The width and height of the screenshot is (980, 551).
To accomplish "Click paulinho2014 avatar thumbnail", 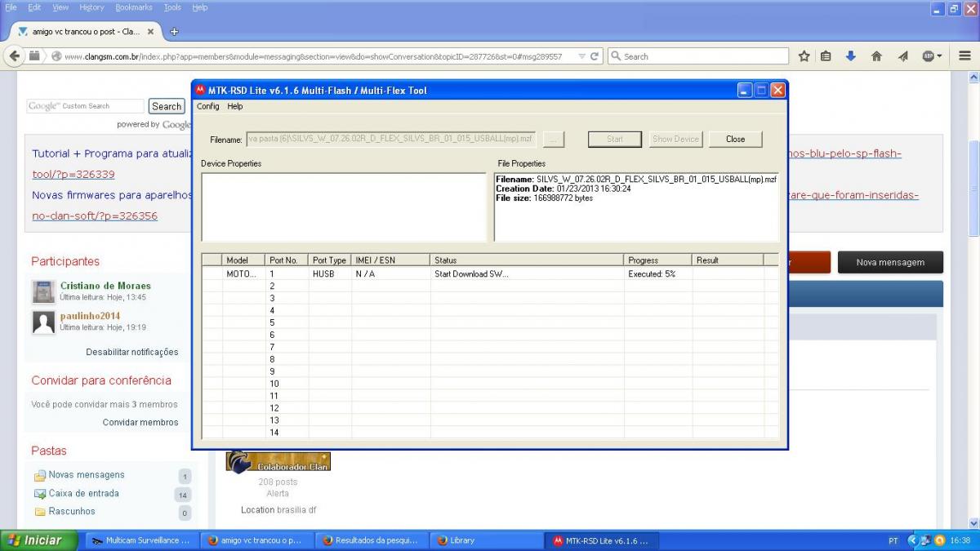I will tap(43, 322).
